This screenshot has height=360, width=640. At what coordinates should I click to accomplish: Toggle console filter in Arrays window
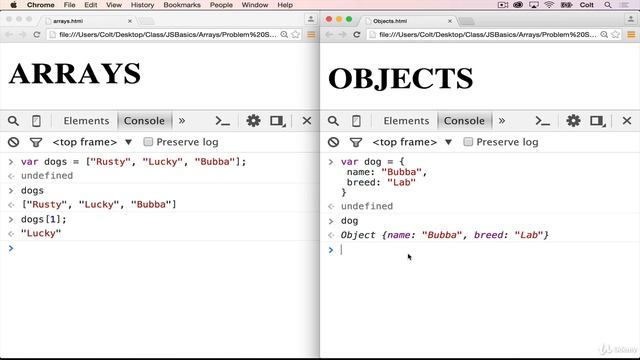tap(36, 142)
